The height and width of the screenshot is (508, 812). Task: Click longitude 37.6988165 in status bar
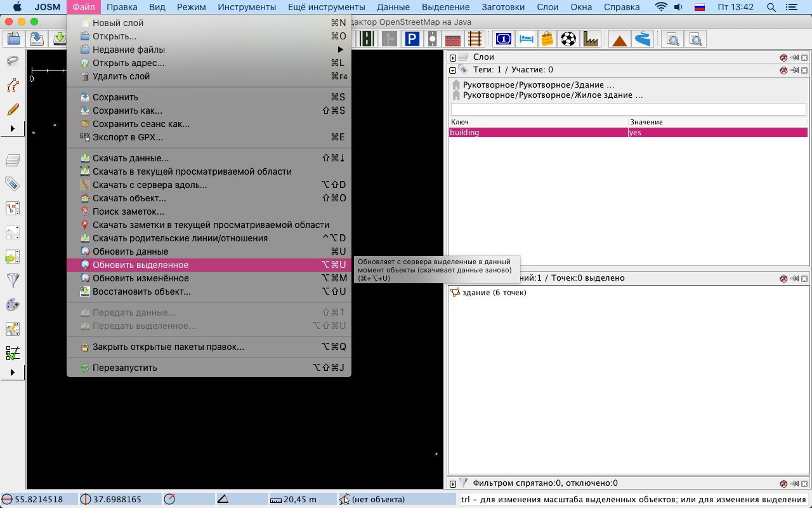pyautogui.click(x=117, y=499)
